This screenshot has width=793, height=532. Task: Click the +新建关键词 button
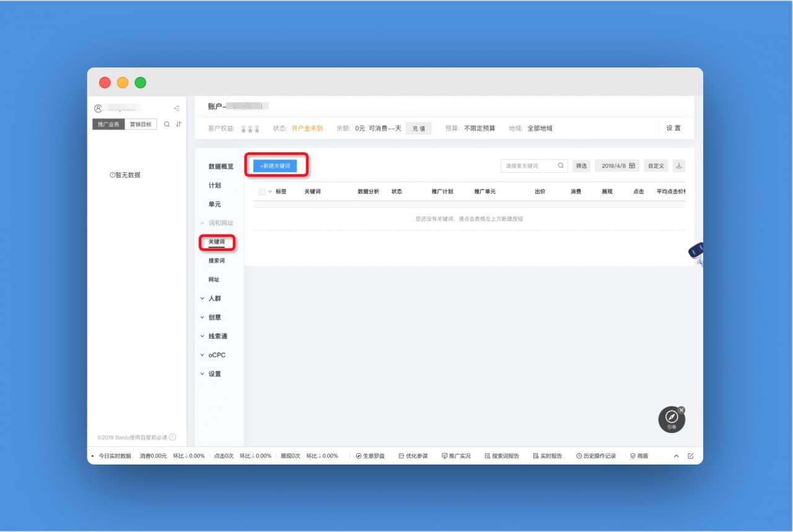[x=275, y=166]
